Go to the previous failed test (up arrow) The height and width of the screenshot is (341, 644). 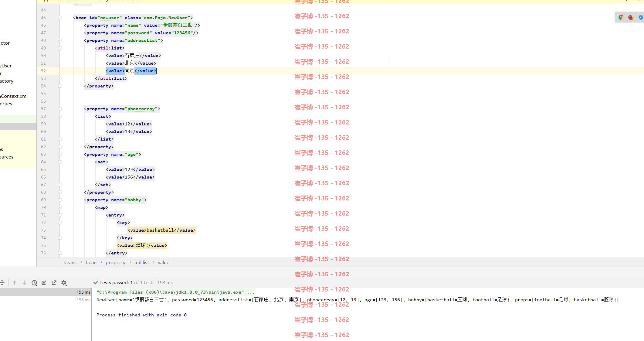click(15, 283)
